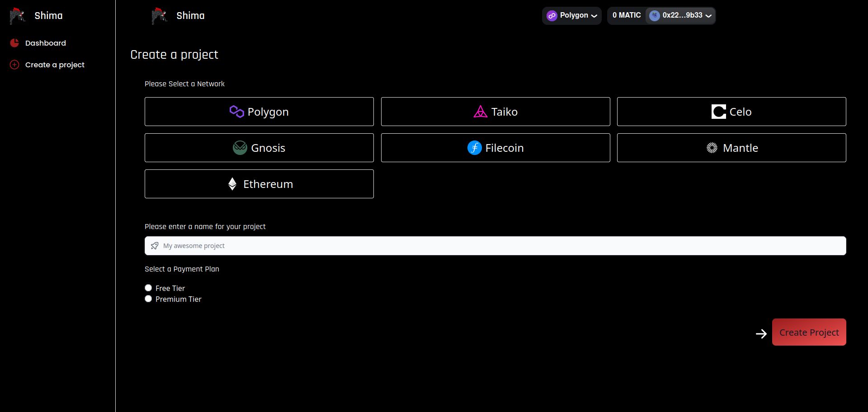Click Please enter a name label
868x412 pixels.
(x=205, y=226)
